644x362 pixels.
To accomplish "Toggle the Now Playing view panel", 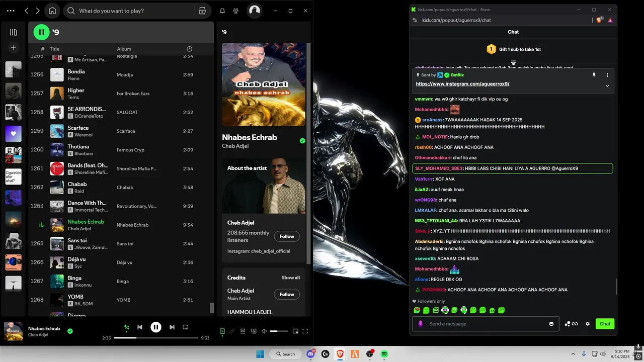I will [x=222, y=331].
